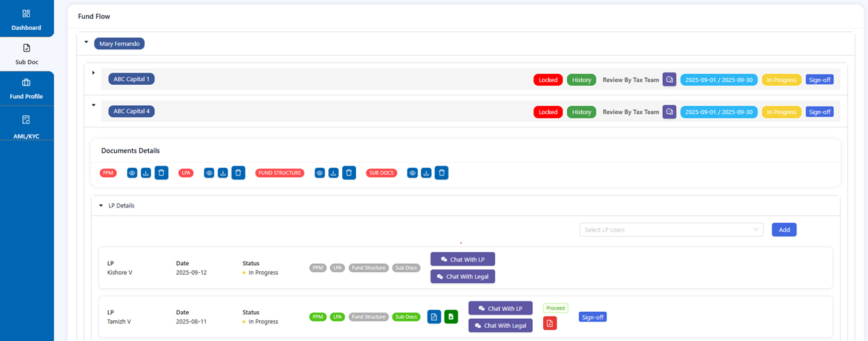
Task: Click blue document icon for Tamizh V
Action: coord(434,317)
